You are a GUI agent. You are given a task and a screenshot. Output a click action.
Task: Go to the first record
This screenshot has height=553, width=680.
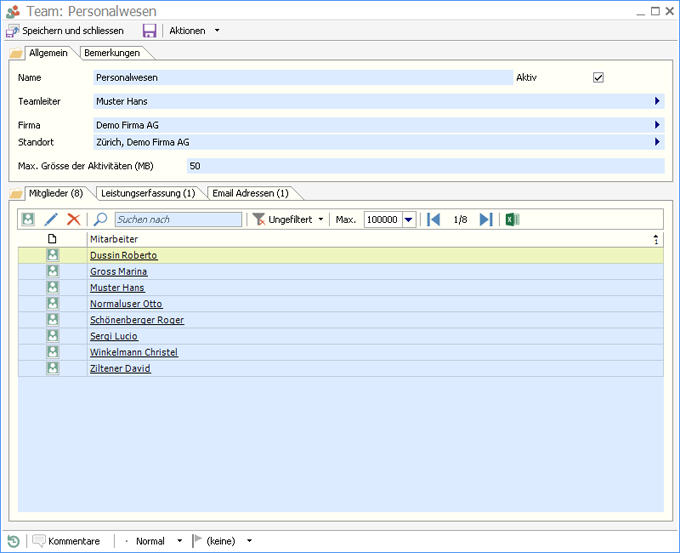[x=433, y=219]
